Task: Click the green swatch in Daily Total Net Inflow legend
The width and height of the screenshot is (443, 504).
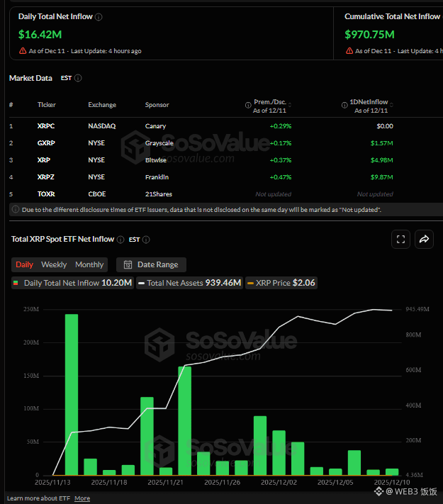Action: pyautogui.click(x=16, y=283)
